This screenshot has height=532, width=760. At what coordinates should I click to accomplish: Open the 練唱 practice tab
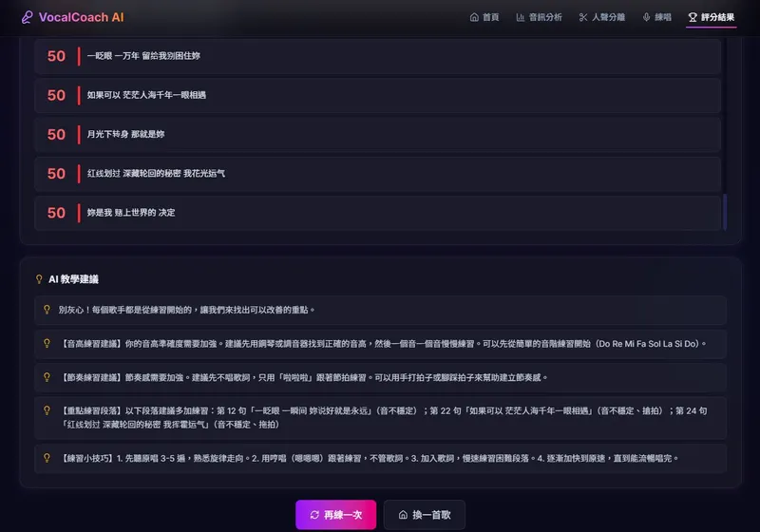[x=656, y=17]
